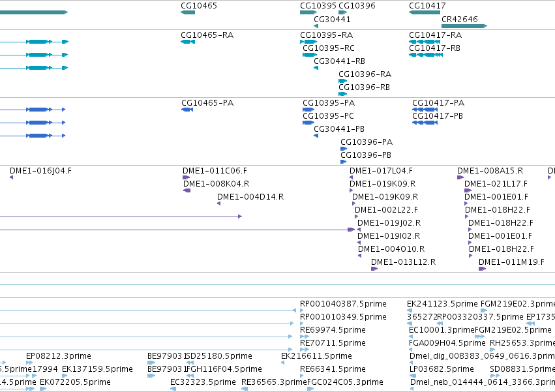Click protein label CG10417-PA
Screen dimensions: 555x392
click(x=438, y=103)
